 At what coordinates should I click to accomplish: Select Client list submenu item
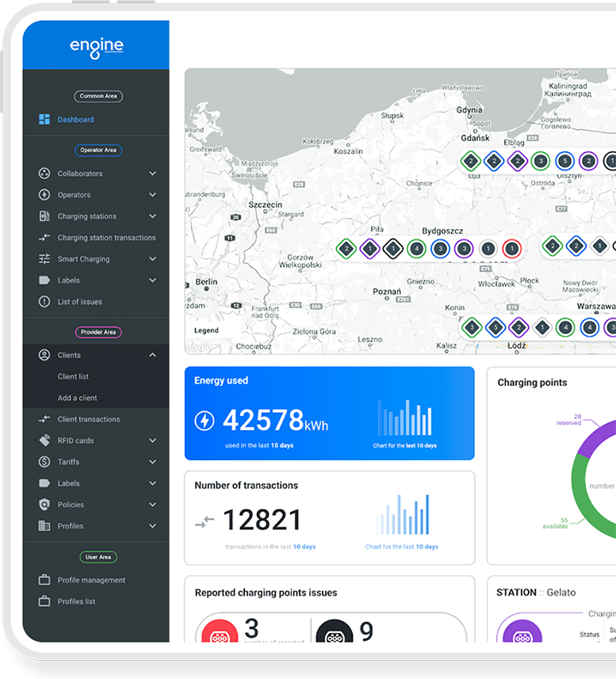point(73,377)
